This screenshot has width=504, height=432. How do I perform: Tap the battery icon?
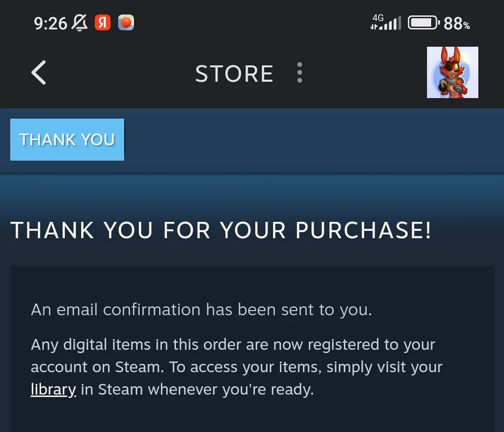pos(423,24)
